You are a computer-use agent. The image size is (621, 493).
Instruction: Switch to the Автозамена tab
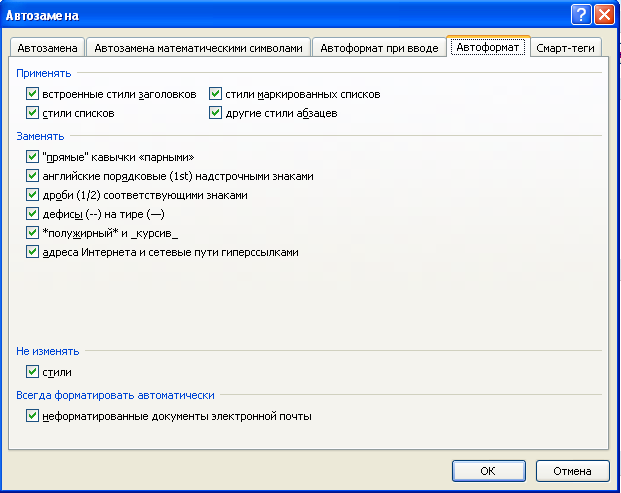(47, 48)
